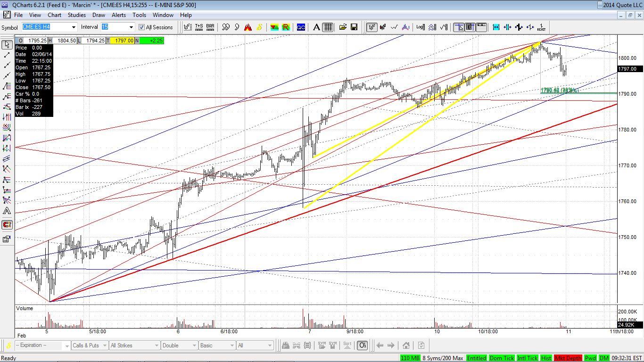Viewport: 644px width, 362px height.
Task: Click the home icon in the options toolbar
Action: click(406, 346)
